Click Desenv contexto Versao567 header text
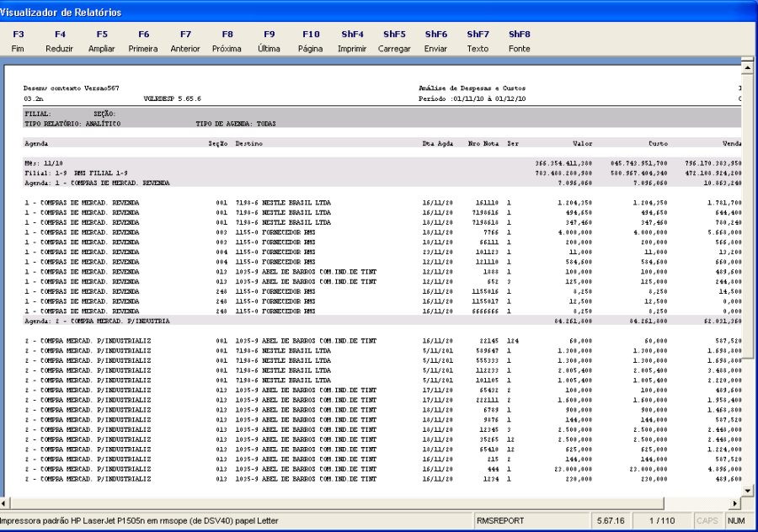758x532 pixels. coord(71,88)
